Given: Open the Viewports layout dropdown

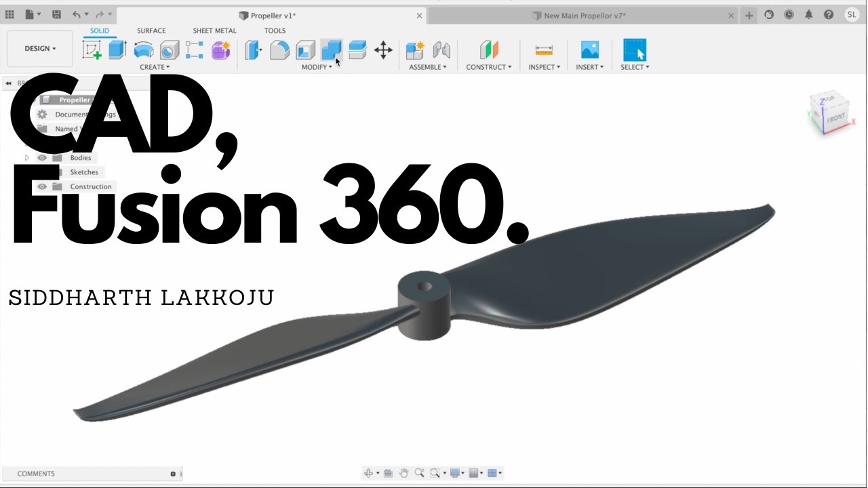Looking at the screenshot, I should (500, 473).
